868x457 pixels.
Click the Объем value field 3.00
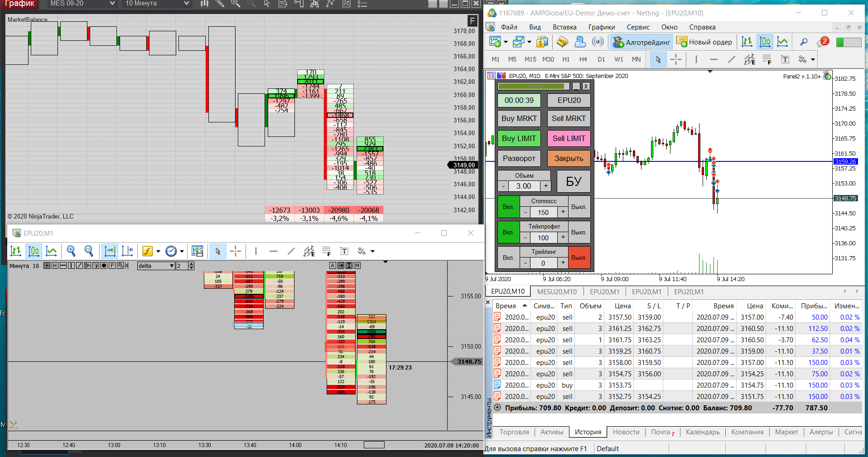point(524,186)
